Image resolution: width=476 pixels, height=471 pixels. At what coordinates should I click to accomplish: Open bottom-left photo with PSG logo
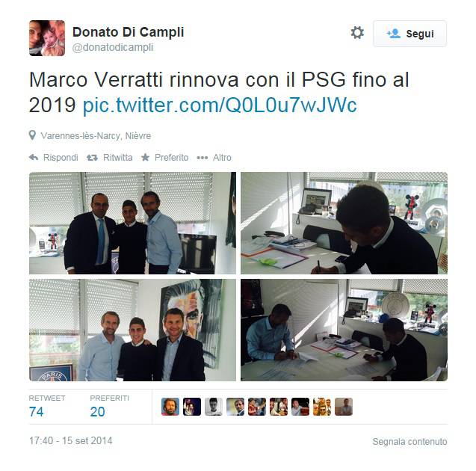click(132, 330)
